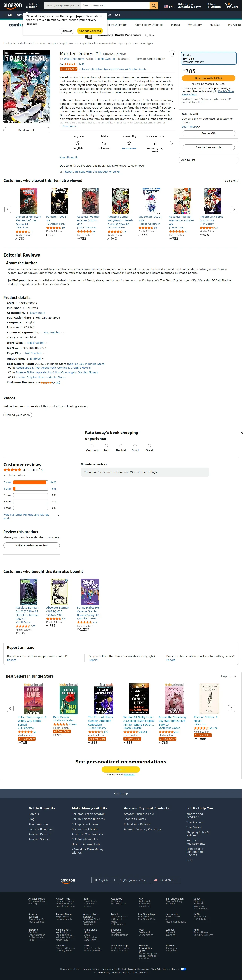Click the search magnifier button
This screenshot has width=243, height=980.
pos(154,6)
